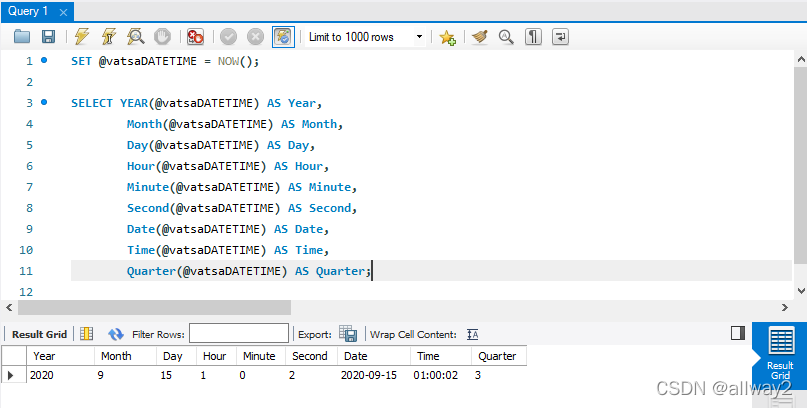Image resolution: width=807 pixels, height=408 pixels.
Task: Open the Find magnifier in the toolbar
Action: click(506, 37)
